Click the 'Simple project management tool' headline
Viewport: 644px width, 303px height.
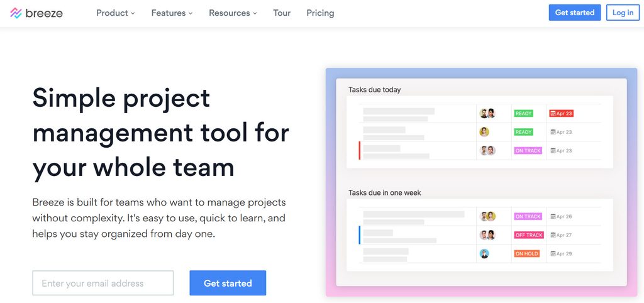click(160, 133)
